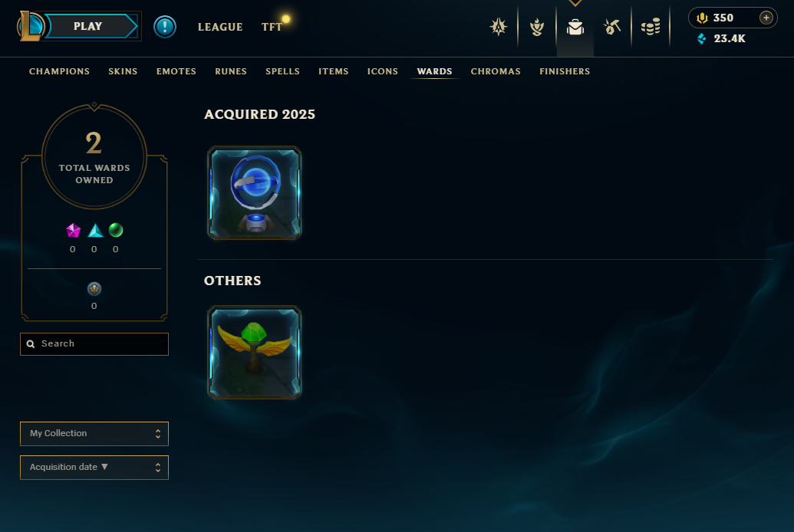Click the green orb rarity icon
This screenshot has height=532, width=794.
click(116, 230)
